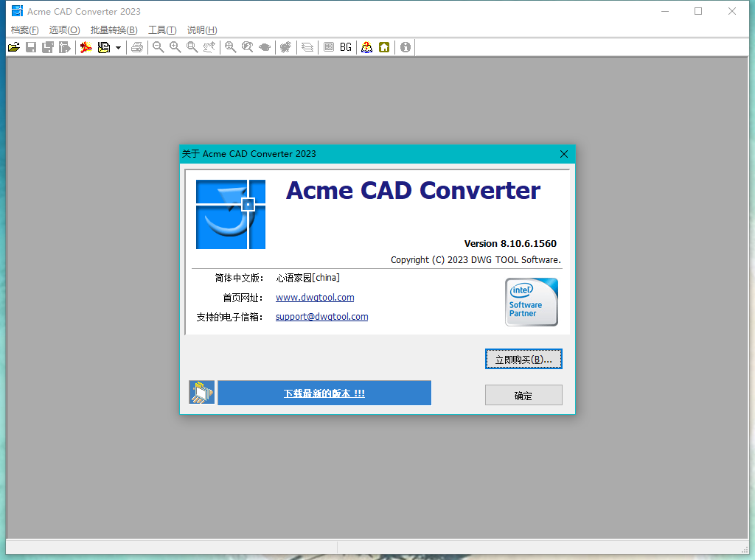Click the 确定 OK button
The image size is (755, 560).
click(x=523, y=396)
